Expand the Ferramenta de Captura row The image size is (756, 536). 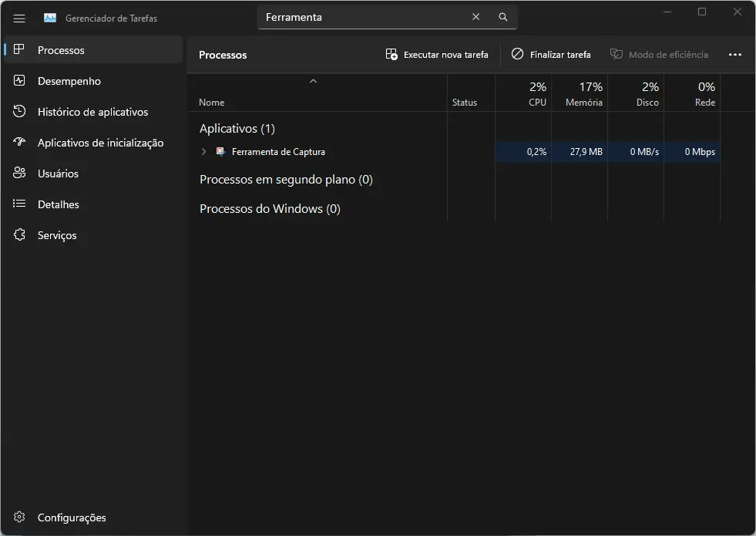click(204, 152)
